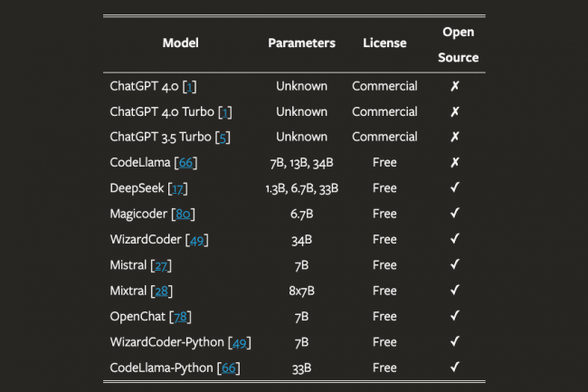Click the Parameters column header
Screen dimensions: 588x392
pyautogui.click(x=301, y=43)
